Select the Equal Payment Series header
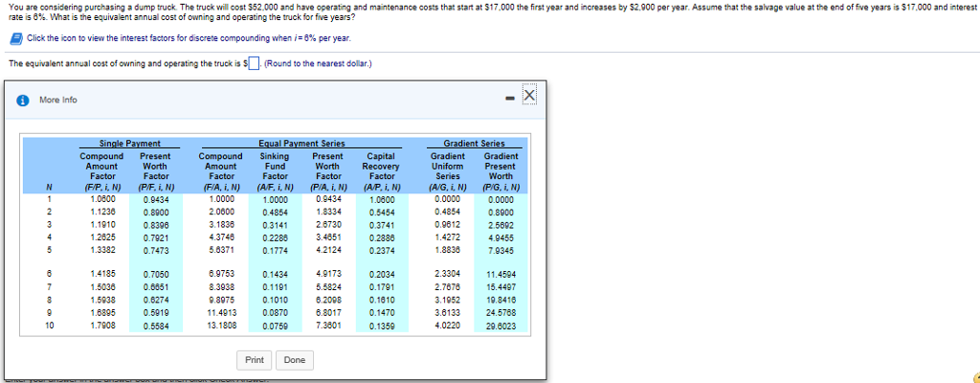This screenshot has width=980, height=383. tap(301, 144)
